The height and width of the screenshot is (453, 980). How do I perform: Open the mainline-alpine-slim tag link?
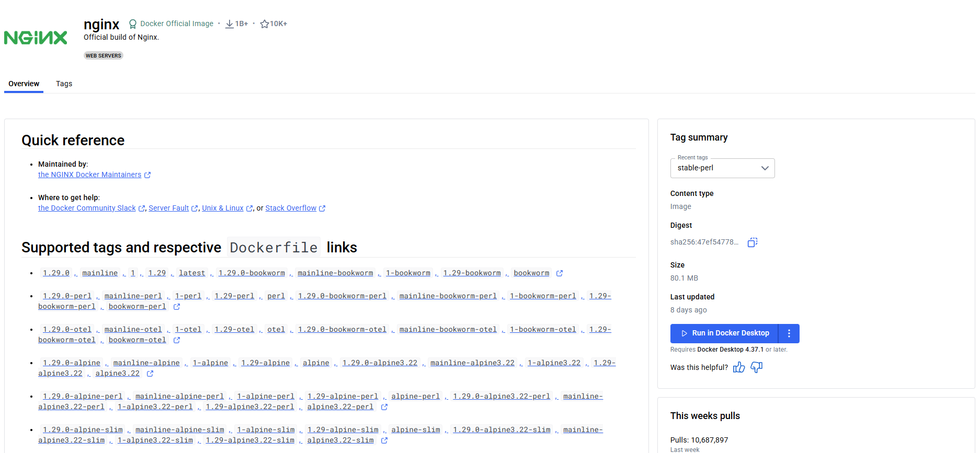[180, 429]
